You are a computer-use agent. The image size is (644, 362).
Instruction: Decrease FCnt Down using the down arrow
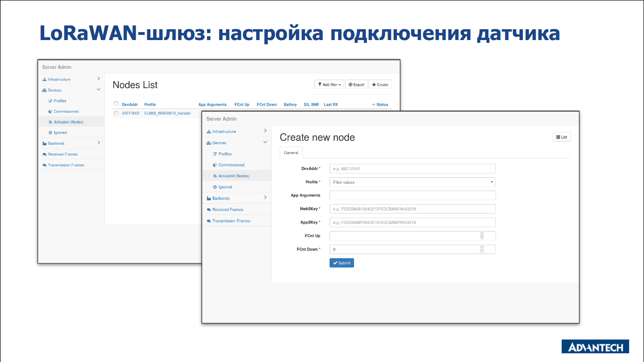(482, 251)
